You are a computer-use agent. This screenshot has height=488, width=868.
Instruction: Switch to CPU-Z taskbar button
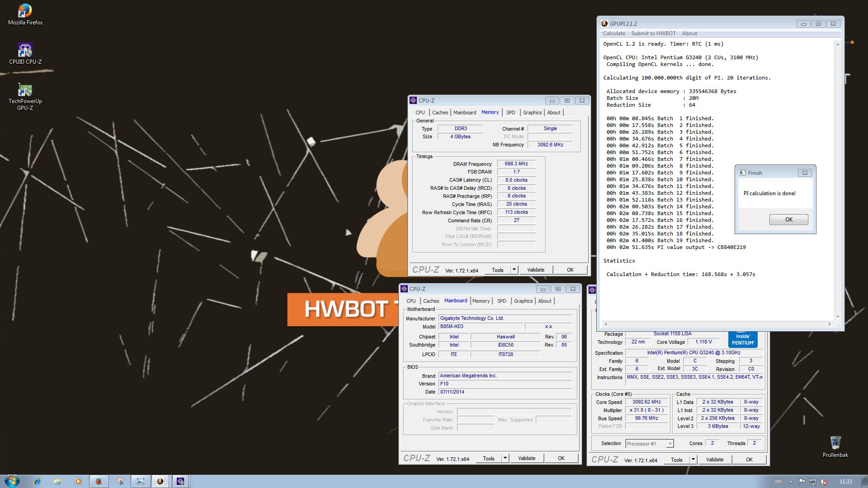click(x=180, y=481)
